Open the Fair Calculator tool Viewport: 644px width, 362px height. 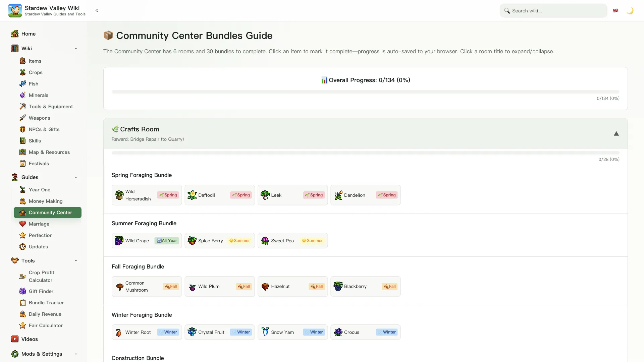(48, 325)
